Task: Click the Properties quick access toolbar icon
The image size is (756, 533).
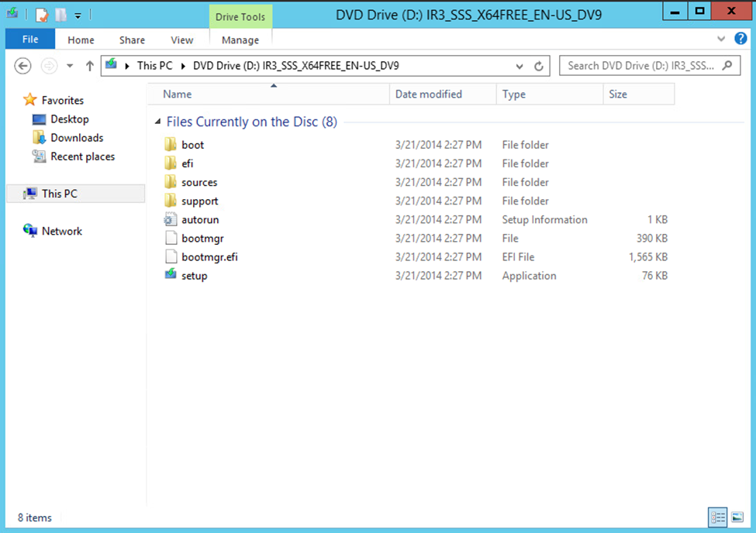Action: click(x=42, y=15)
